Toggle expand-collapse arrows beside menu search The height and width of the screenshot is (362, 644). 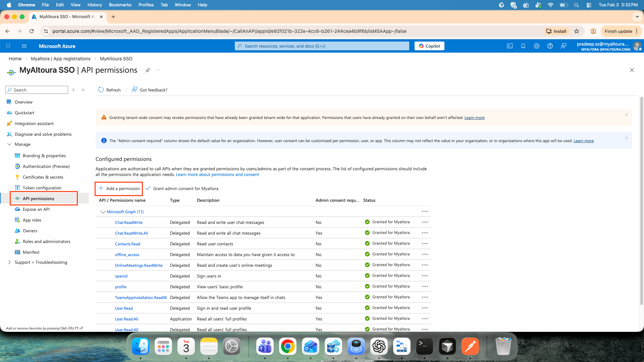pos(73,90)
